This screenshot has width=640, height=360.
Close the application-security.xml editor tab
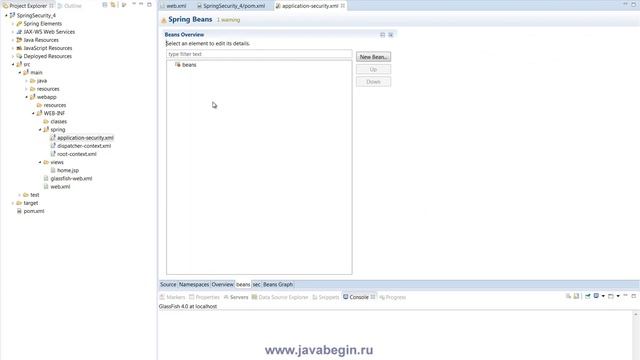[343, 6]
